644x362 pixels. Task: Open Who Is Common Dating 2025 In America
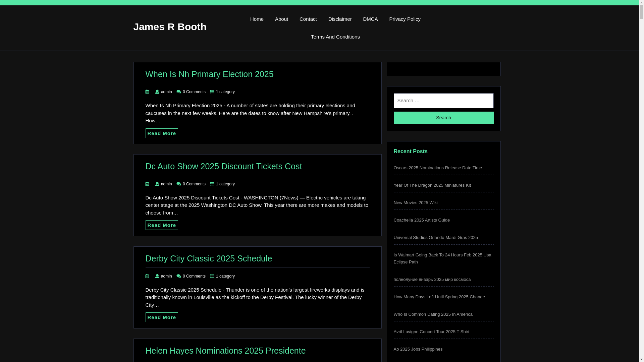[433, 314]
